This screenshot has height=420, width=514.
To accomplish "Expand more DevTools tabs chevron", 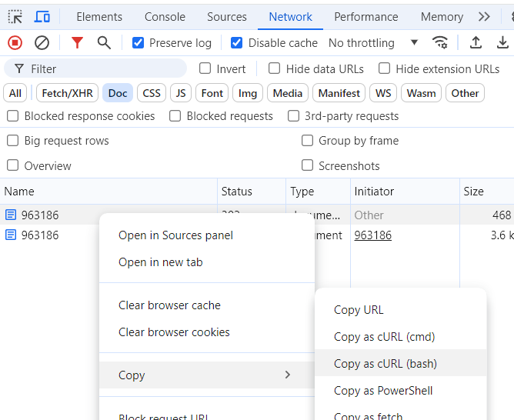I will coord(484,17).
